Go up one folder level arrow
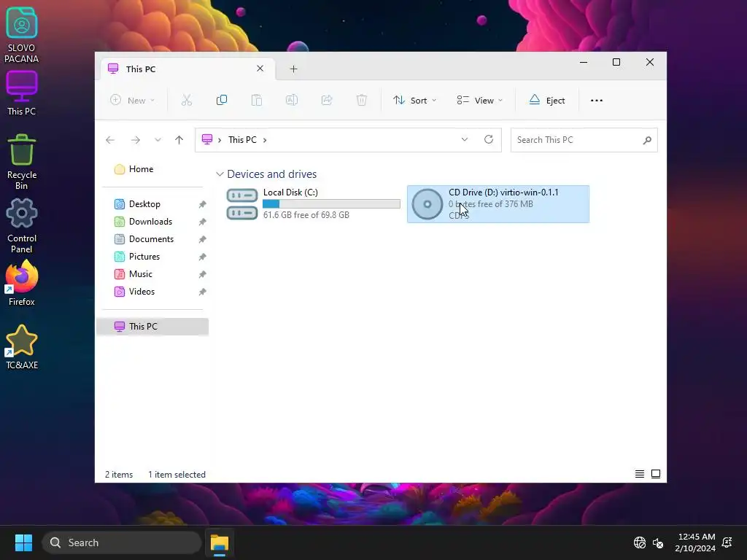Image resolution: width=747 pixels, height=560 pixels. point(179,140)
